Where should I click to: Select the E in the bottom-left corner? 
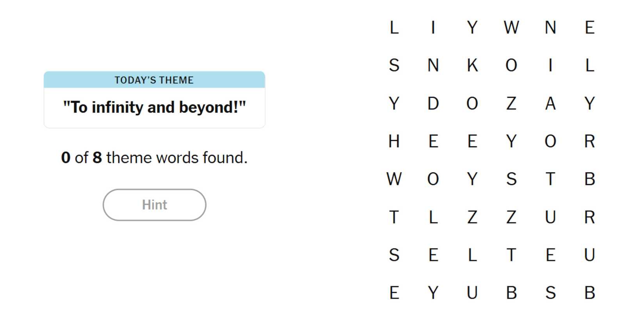coord(394,293)
